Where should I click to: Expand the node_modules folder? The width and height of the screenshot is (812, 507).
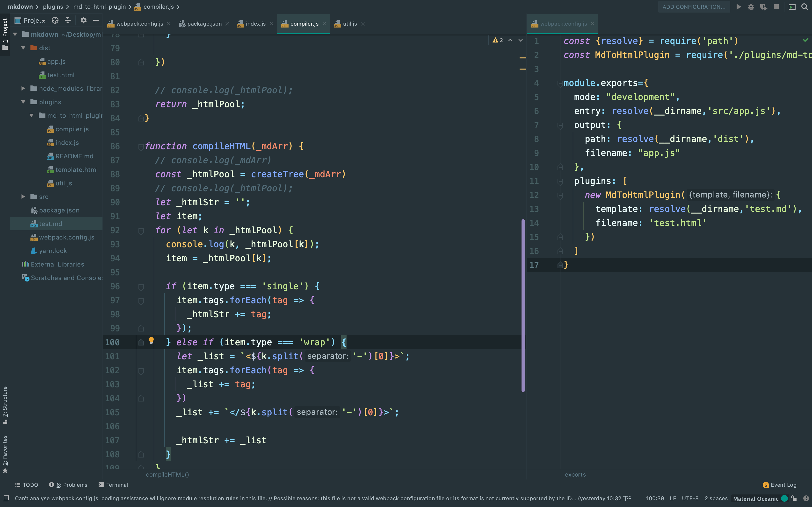tap(23, 89)
